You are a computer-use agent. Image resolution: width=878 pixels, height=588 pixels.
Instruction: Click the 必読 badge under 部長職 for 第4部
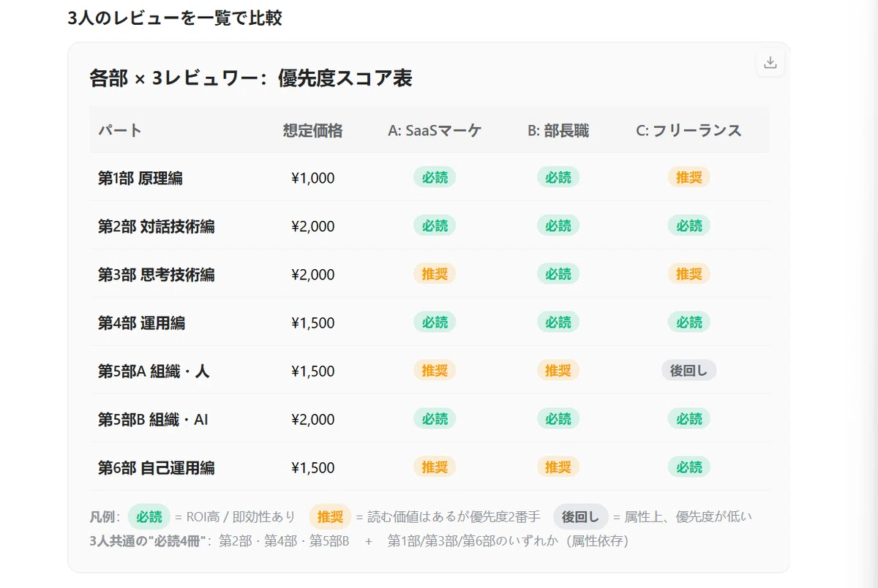coord(558,322)
